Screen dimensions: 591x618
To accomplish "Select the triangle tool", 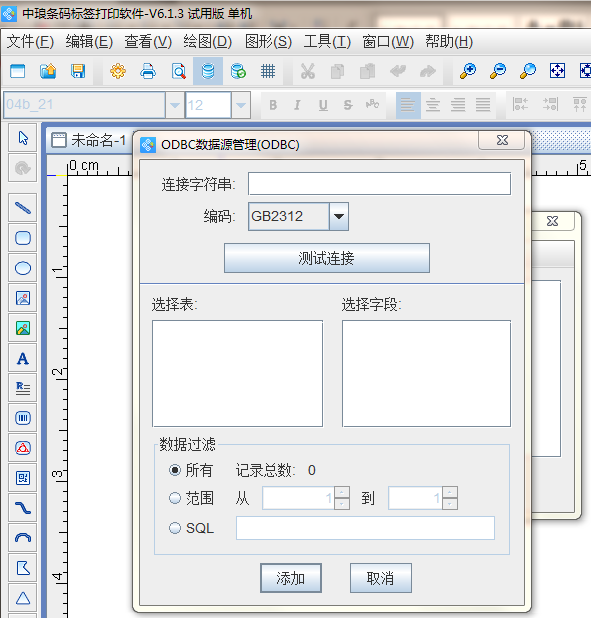I will click(23, 598).
